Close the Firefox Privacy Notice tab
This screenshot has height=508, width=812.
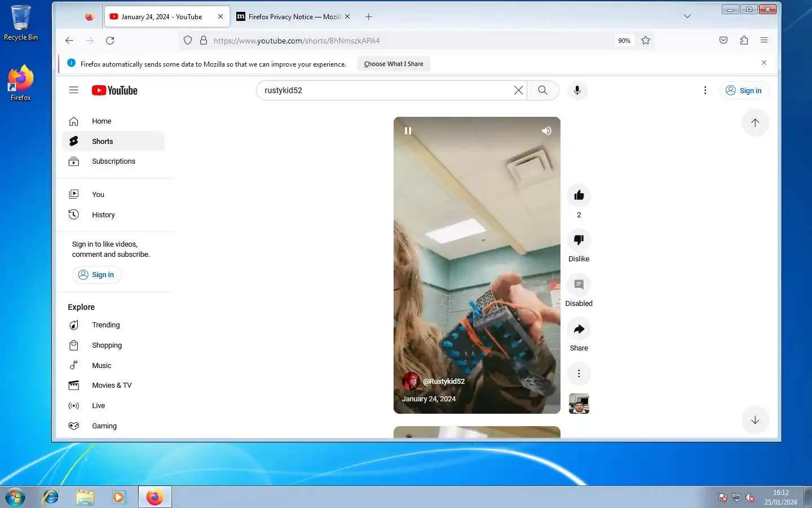pos(347,16)
